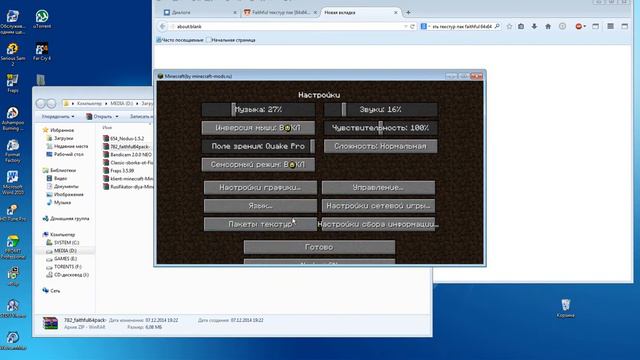
Task: Open Часто посещаемые bookmarks toolbar item
Action: click(180, 40)
